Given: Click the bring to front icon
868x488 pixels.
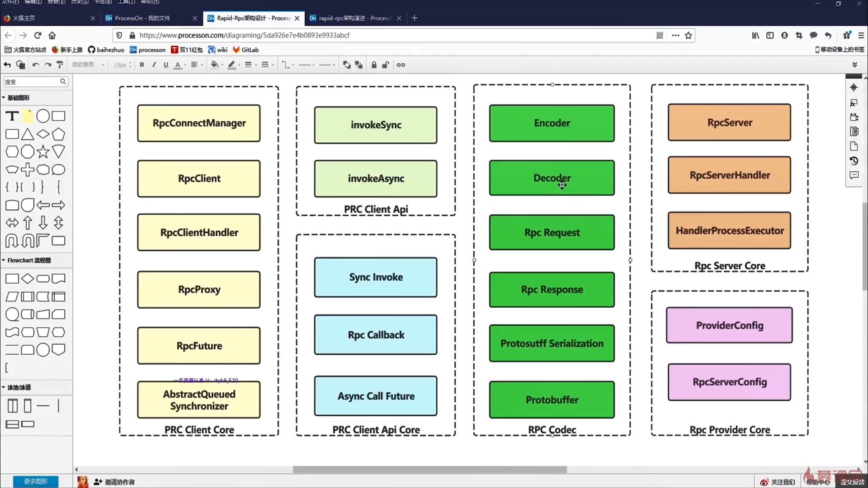Looking at the screenshot, I should (x=347, y=65).
